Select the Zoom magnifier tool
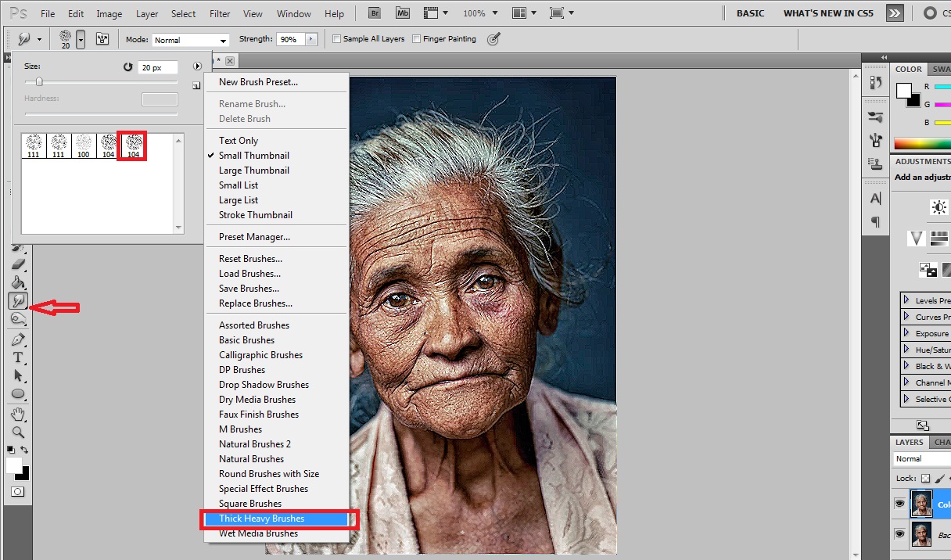The width and height of the screenshot is (951, 560). pos(18,432)
